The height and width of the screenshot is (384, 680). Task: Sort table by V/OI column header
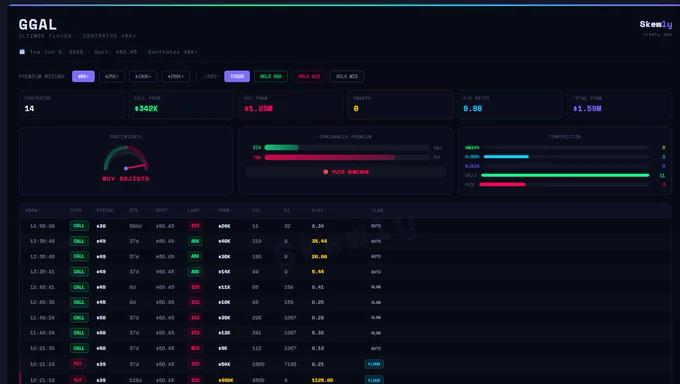tap(317, 210)
